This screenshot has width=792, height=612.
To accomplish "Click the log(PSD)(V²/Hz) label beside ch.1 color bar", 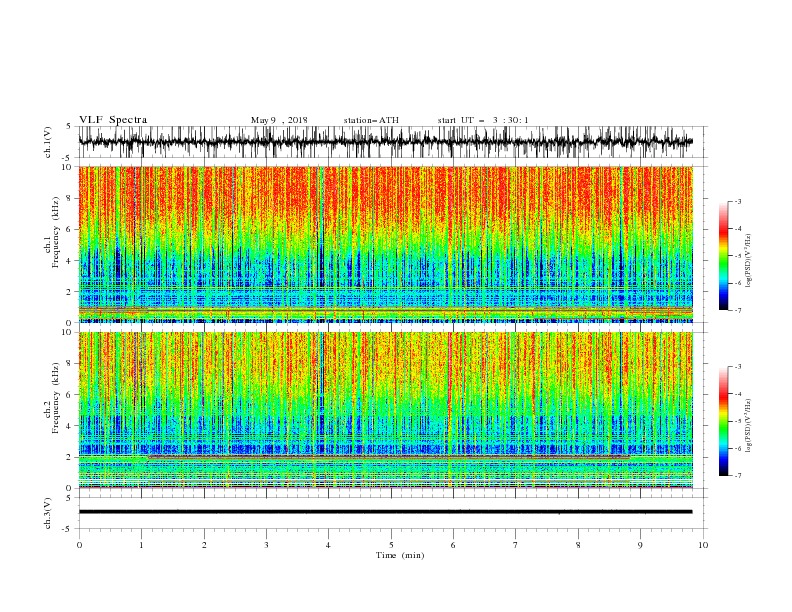I will coord(749,261).
